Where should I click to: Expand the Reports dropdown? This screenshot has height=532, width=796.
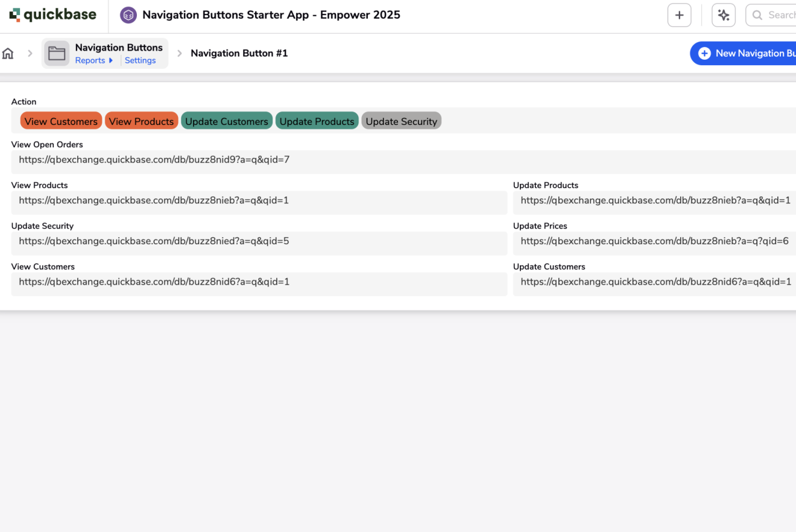(93, 60)
